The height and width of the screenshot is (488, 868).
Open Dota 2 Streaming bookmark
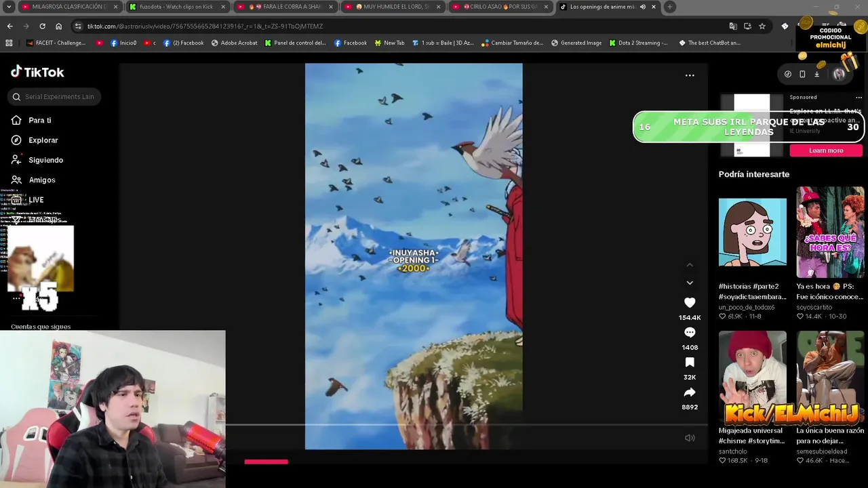pyautogui.click(x=638, y=43)
